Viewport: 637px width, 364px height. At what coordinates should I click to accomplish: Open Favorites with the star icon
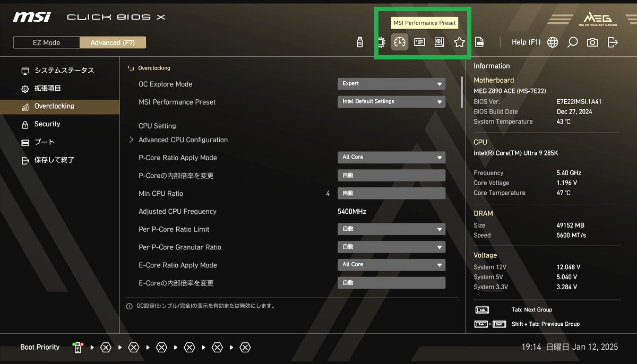[460, 42]
